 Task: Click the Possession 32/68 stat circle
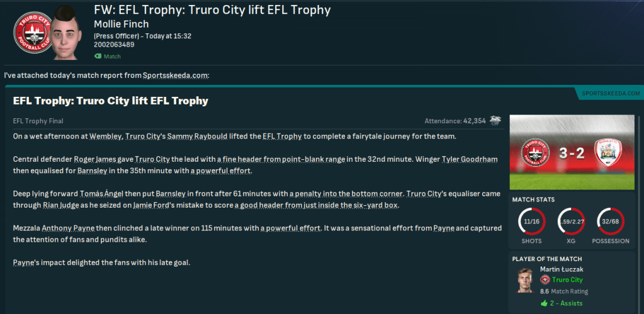pos(610,220)
